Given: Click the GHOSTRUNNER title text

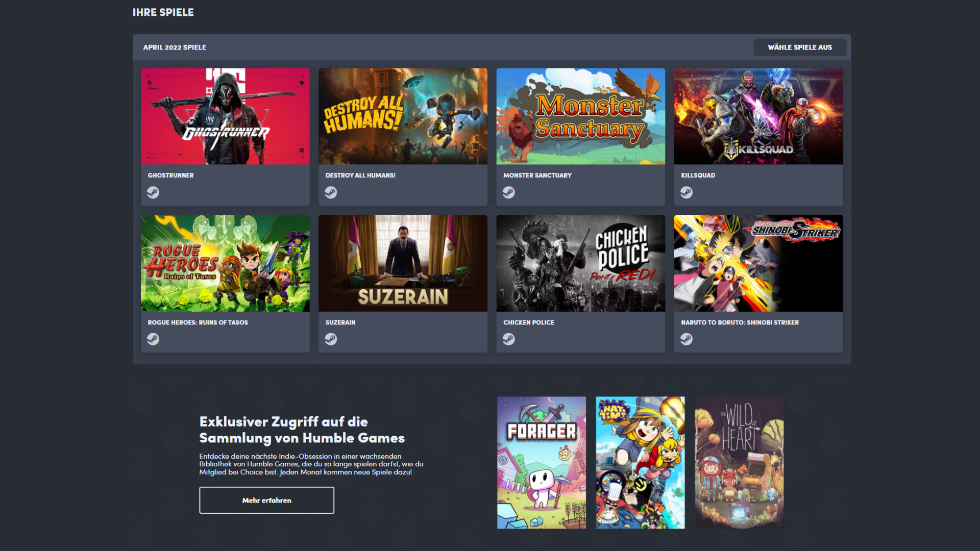Looking at the screenshot, I should coord(170,176).
